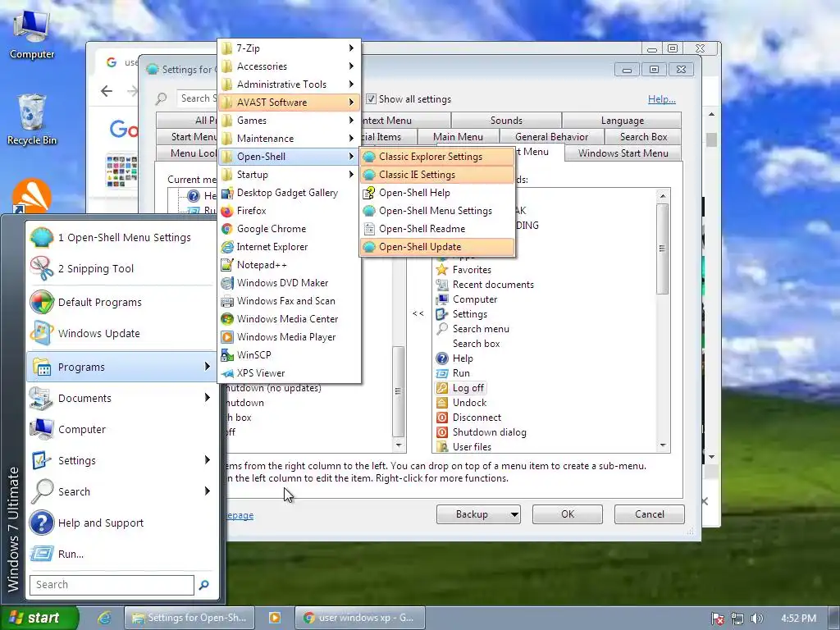
Task: Select the Favorites command
Action: (464, 270)
